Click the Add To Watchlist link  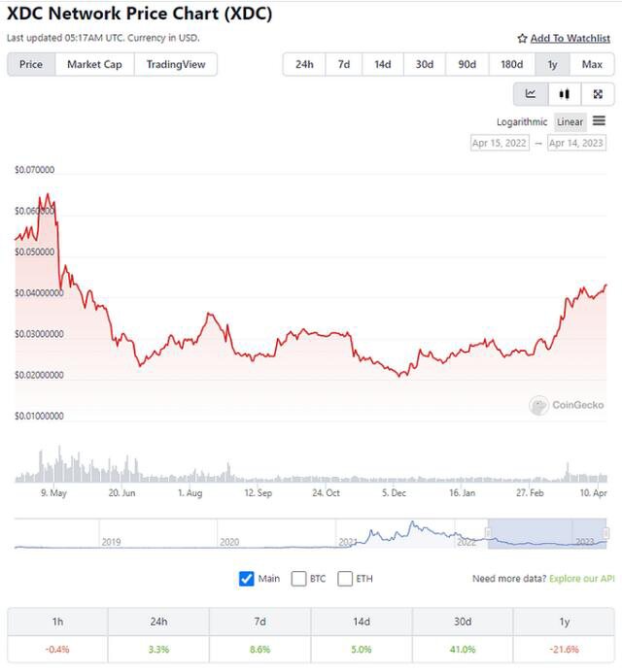(570, 39)
